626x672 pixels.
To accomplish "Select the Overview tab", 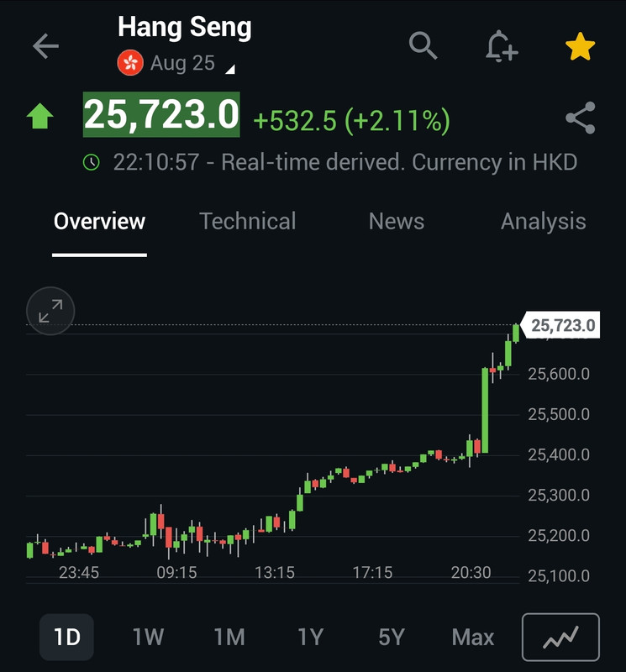I will pyautogui.click(x=99, y=222).
